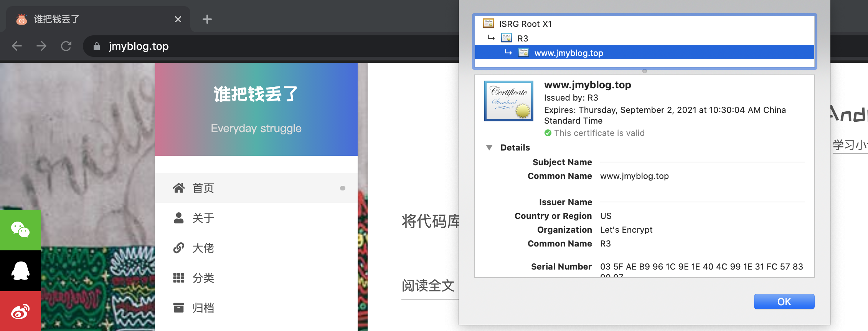Screen dimensions: 868x331
Task: Click the ISRG Root X1 certificate icon
Action: point(488,23)
